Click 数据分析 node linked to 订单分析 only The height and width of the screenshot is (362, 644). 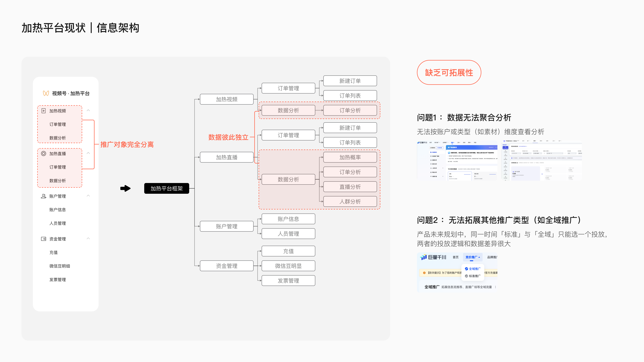pyautogui.click(x=288, y=110)
